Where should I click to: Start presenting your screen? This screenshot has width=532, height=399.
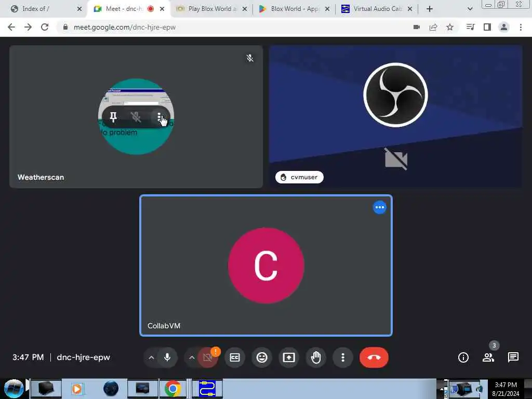pos(289,357)
